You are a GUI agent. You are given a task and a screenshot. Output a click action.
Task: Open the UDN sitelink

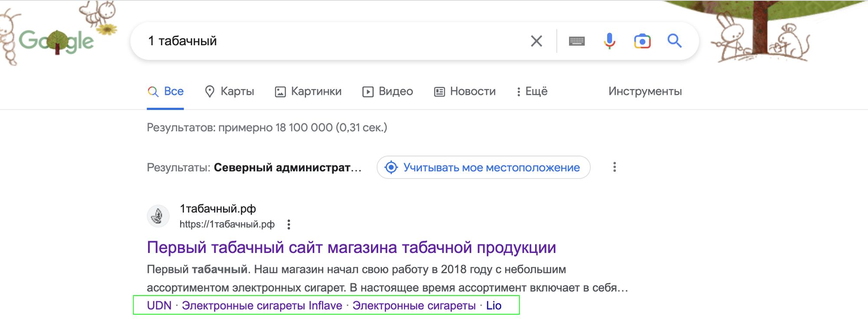159,306
